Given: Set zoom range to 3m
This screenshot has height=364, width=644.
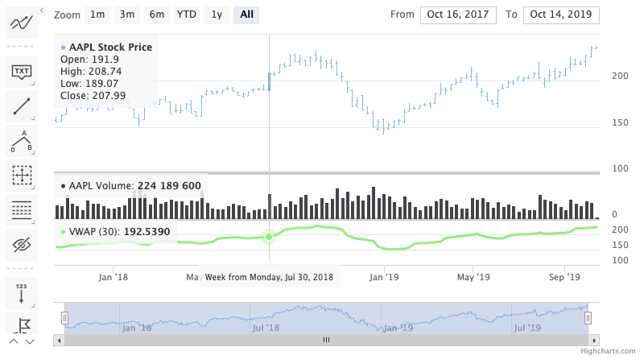Looking at the screenshot, I should click(127, 14).
